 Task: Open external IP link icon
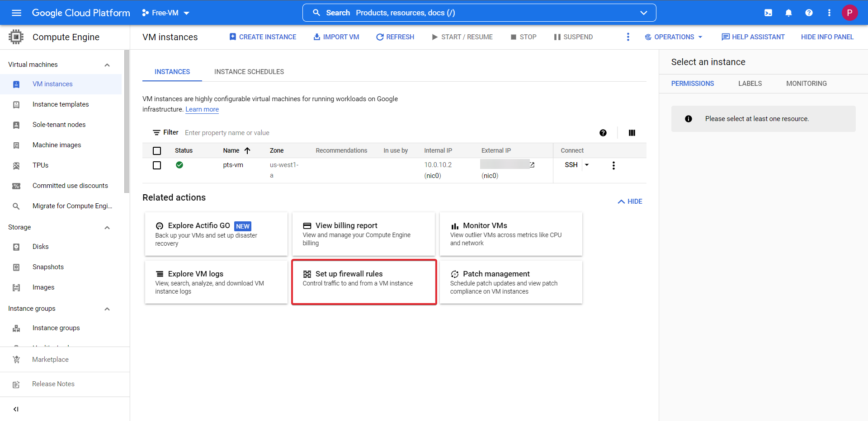click(532, 165)
